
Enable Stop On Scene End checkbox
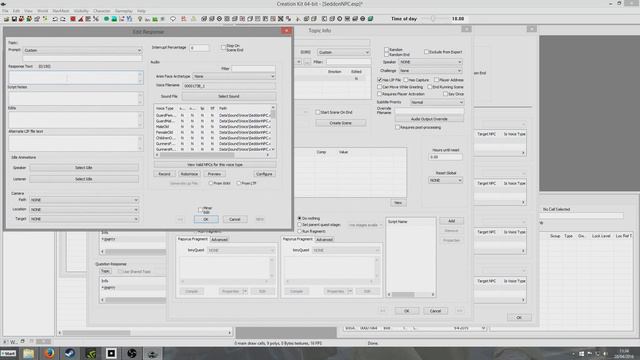[x=223, y=48]
